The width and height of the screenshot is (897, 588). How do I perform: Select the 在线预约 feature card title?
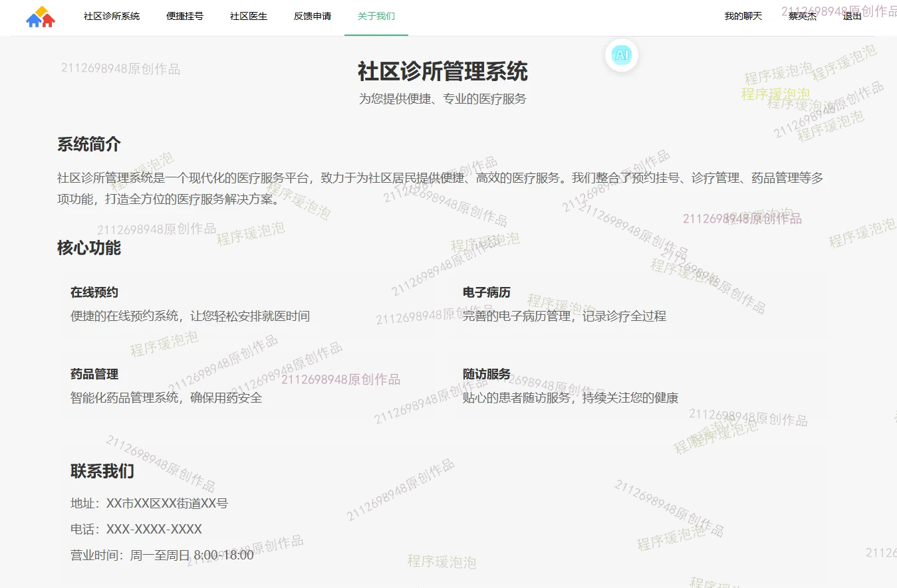94,292
